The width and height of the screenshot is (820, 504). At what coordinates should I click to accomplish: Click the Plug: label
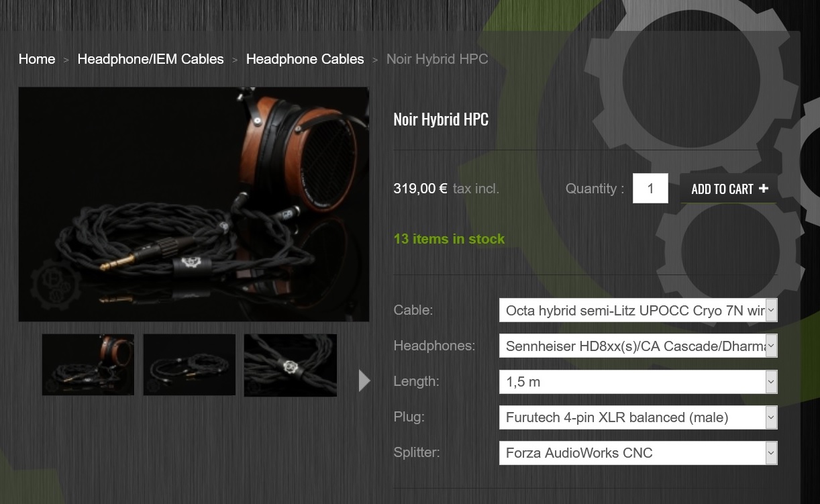pyautogui.click(x=409, y=417)
